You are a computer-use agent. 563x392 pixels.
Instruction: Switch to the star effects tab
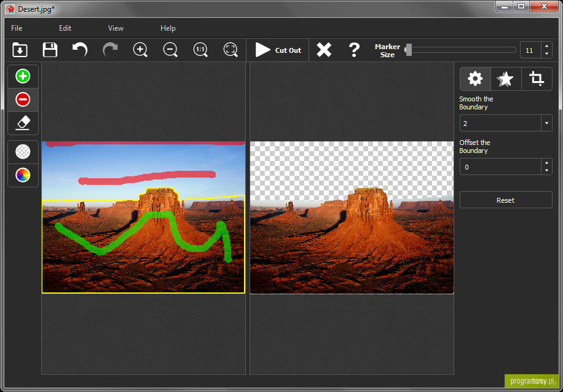[x=506, y=79]
